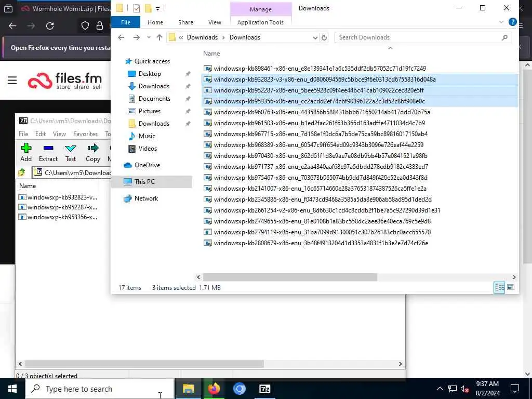
Task: Open the Application Tools tab
Action: click(x=260, y=22)
